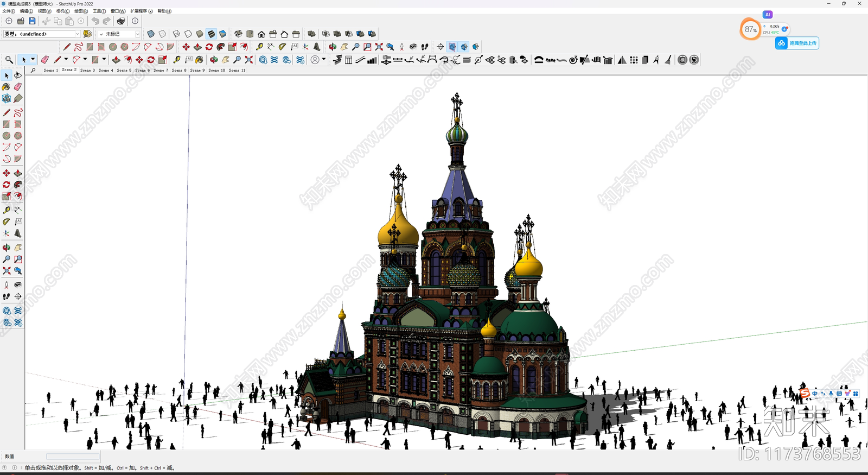Click the Open file folder icon

21,21
